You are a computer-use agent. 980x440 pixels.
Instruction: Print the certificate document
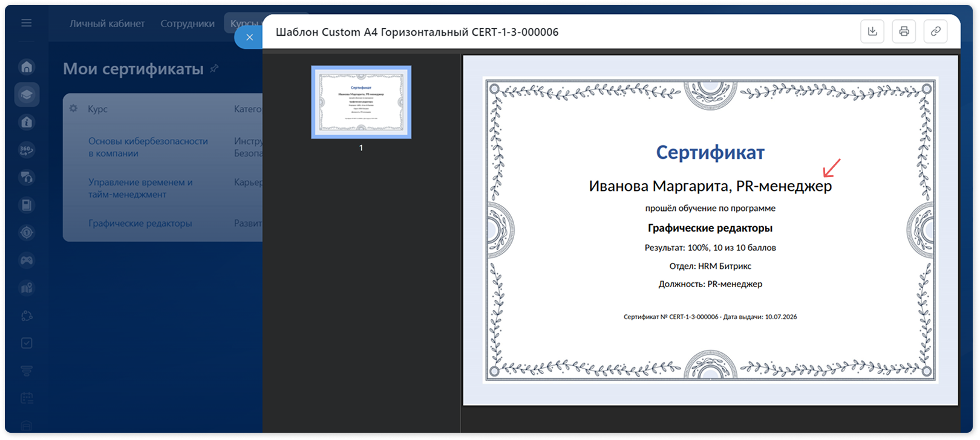pyautogui.click(x=904, y=31)
